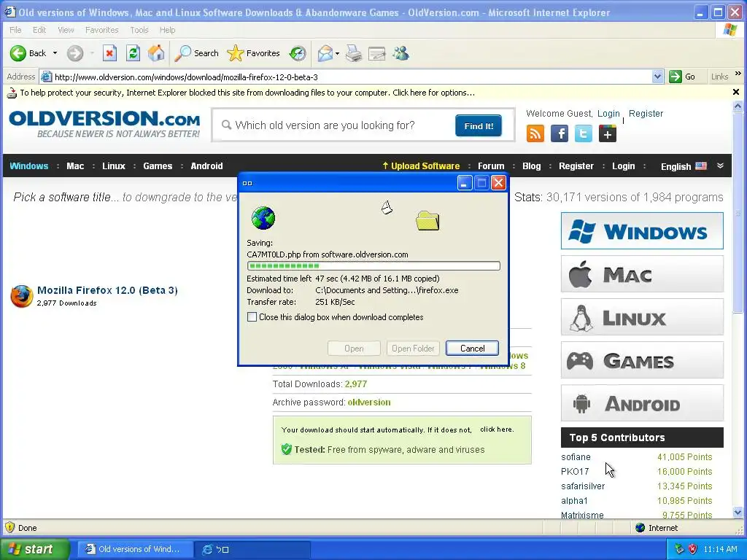
Task: Open Favorites star toolbar button
Action: [x=253, y=53]
